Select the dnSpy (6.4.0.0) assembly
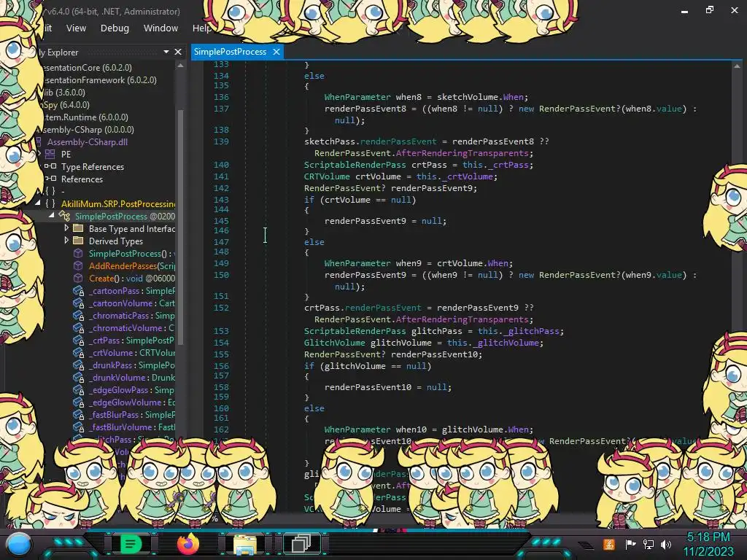The height and width of the screenshot is (560, 747). [66, 104]
